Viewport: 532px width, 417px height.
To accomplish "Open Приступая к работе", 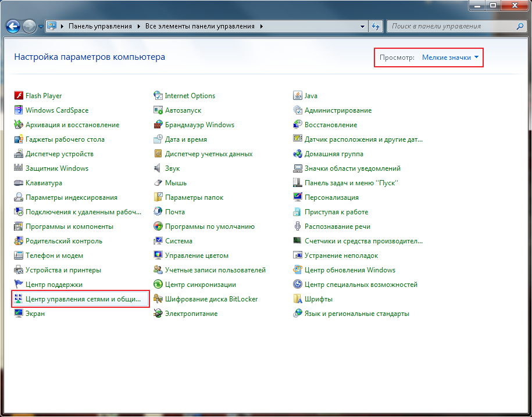I will tap(331, 212).
